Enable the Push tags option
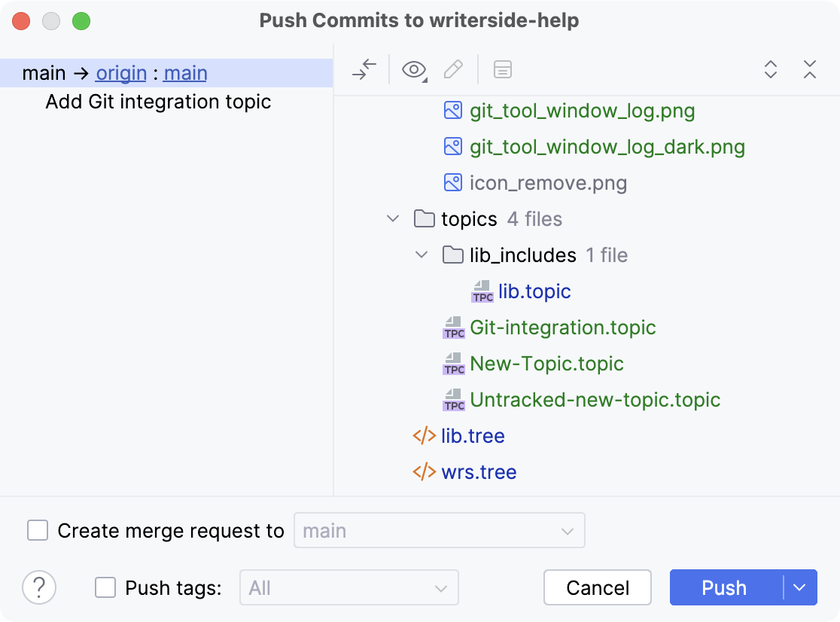 tap(105, 587)
